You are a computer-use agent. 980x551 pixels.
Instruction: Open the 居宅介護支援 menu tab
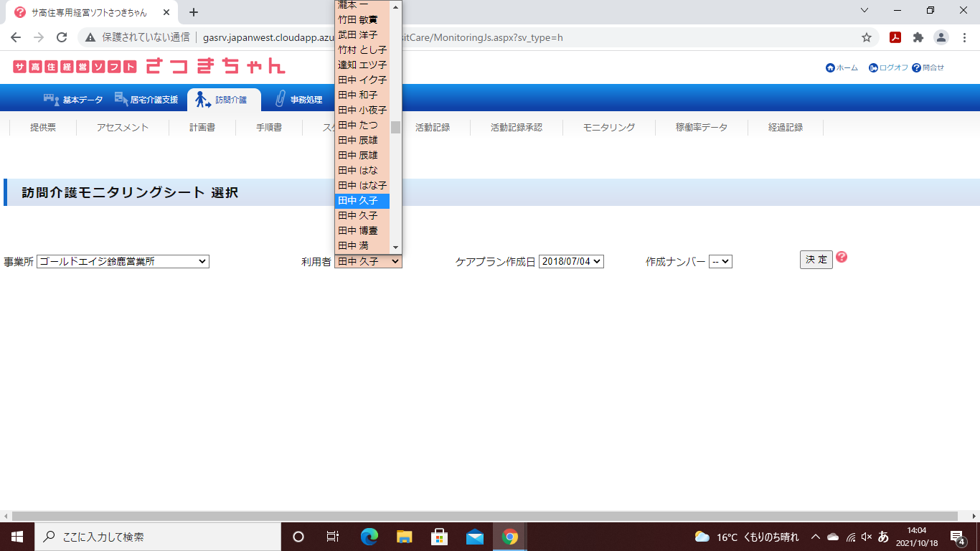coord(146,100)
